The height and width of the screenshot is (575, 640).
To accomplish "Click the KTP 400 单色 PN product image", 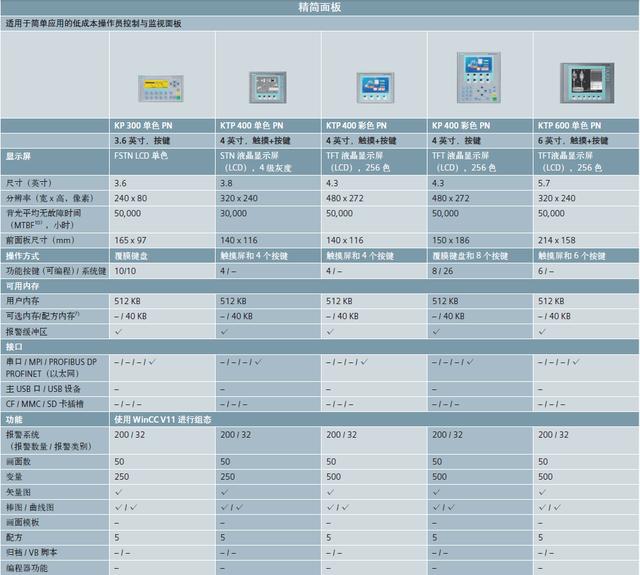I will pyautogui.click(x=268, y=87).
